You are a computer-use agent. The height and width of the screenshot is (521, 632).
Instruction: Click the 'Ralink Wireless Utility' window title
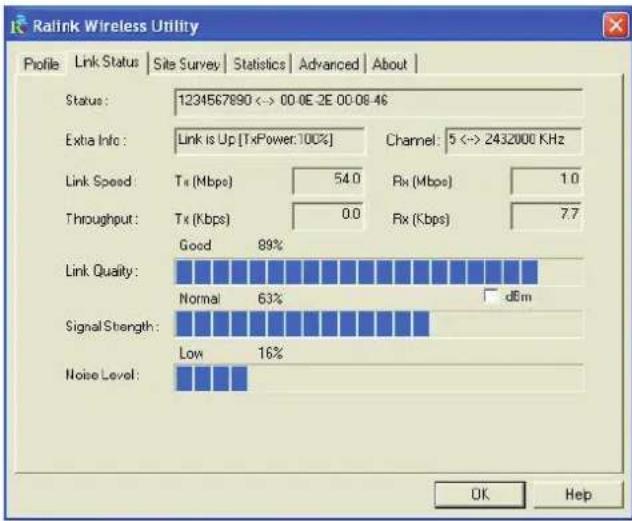click(x=116, y=26)
